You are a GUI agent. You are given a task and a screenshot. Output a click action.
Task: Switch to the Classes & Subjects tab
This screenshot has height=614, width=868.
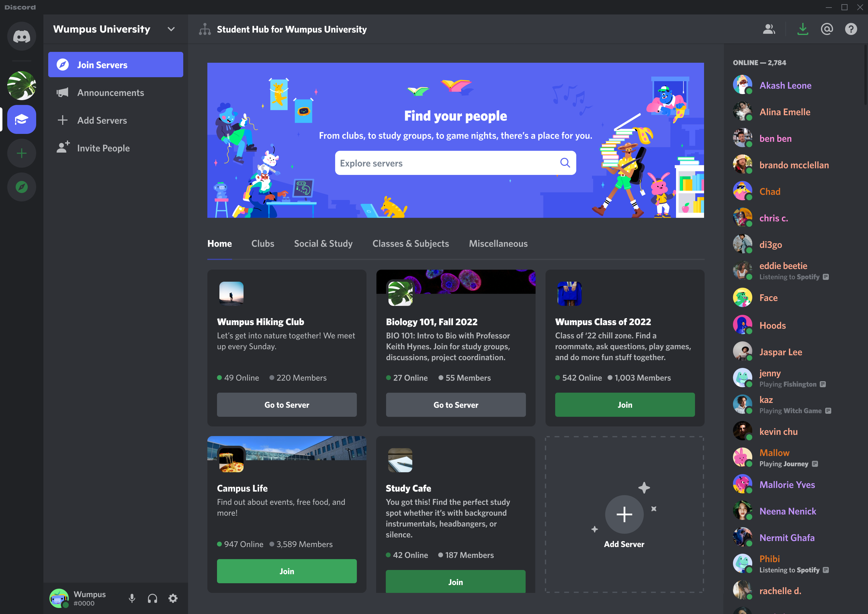pos(410,243)
